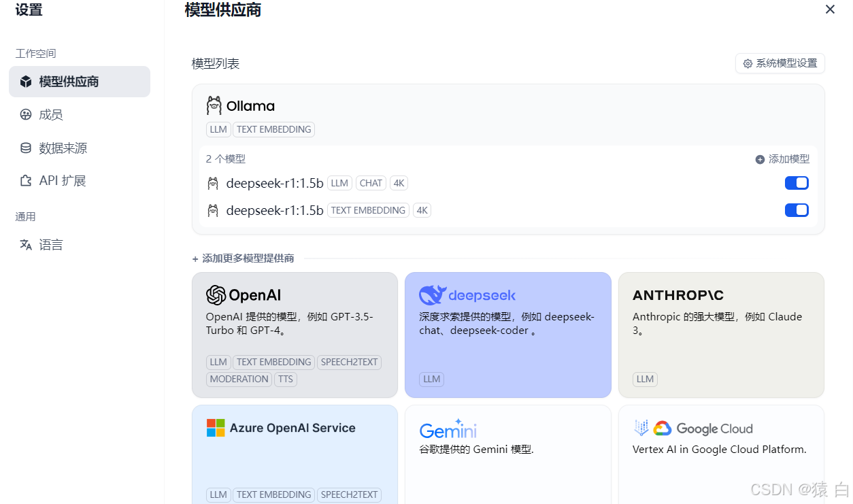
Task: Click TEXT EMBEDDING tag under Ollama title
Action: coord(274,129)
